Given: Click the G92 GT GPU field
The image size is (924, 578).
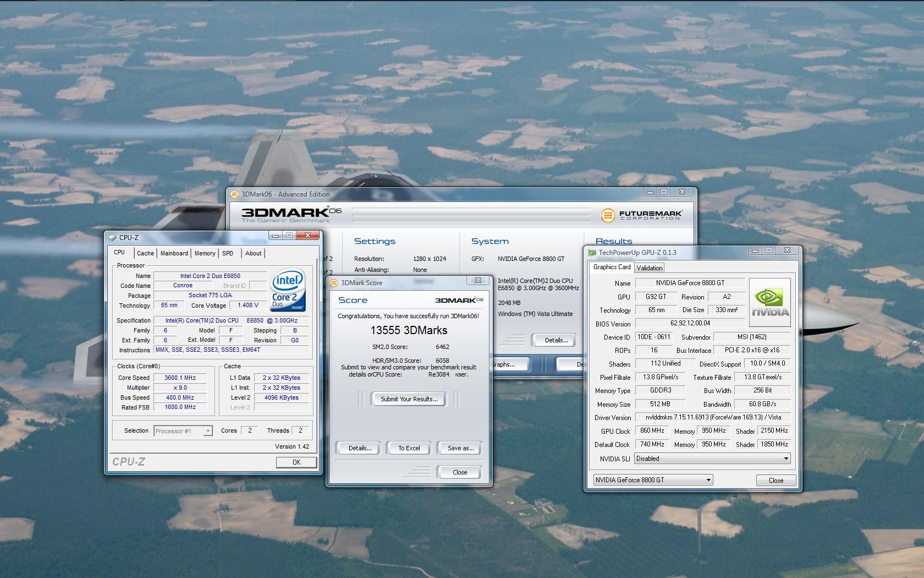Looking at the screenshot, I should point(656,297).
